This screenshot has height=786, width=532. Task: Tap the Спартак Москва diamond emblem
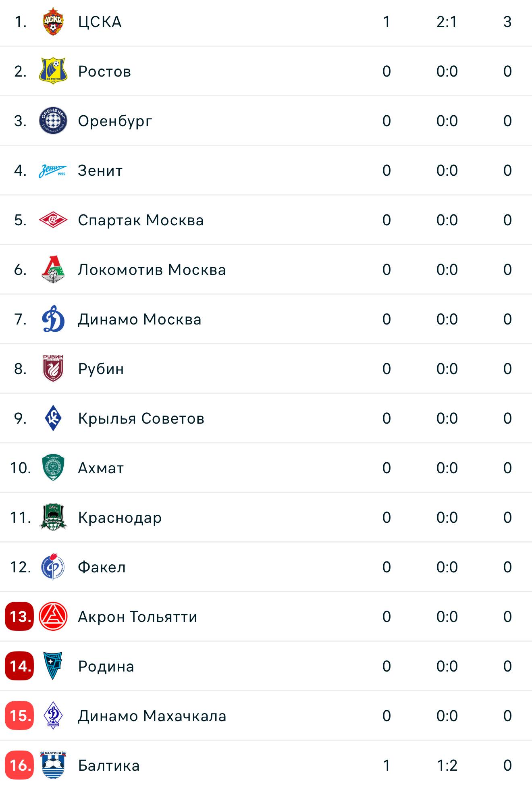53,220
